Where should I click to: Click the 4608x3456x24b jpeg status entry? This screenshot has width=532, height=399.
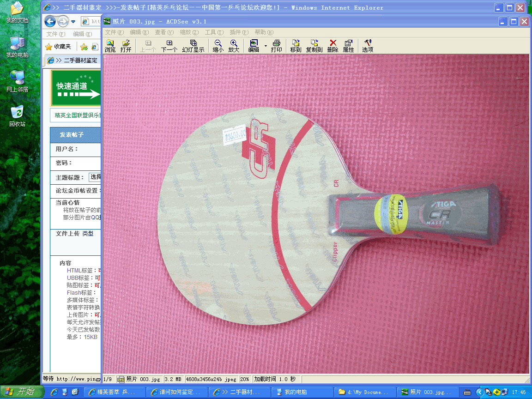pyautogui.click(x=211, y=379)
